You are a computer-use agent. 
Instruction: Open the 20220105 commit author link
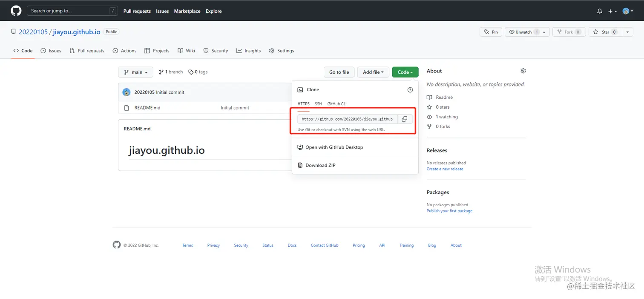click(x=144, y=92)
